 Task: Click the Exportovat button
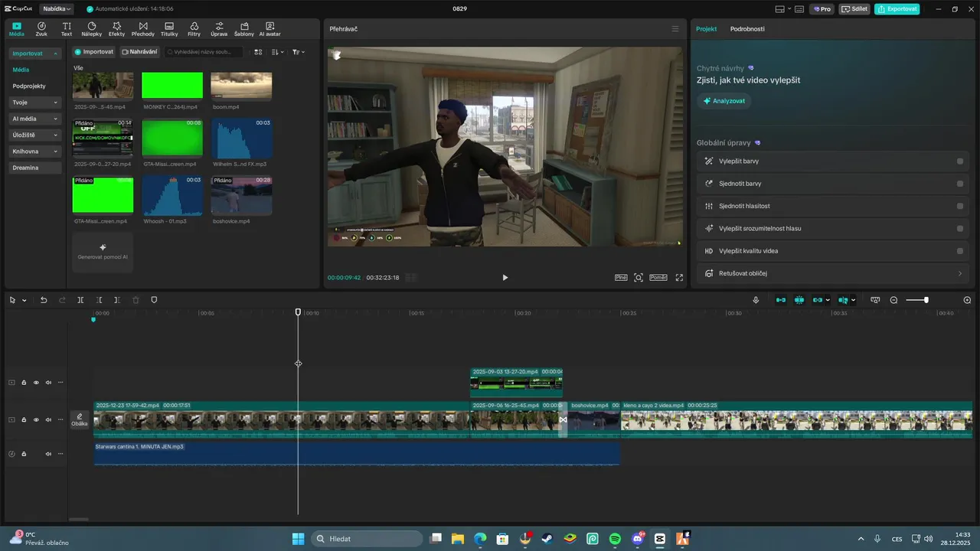(x=897, y=9)
